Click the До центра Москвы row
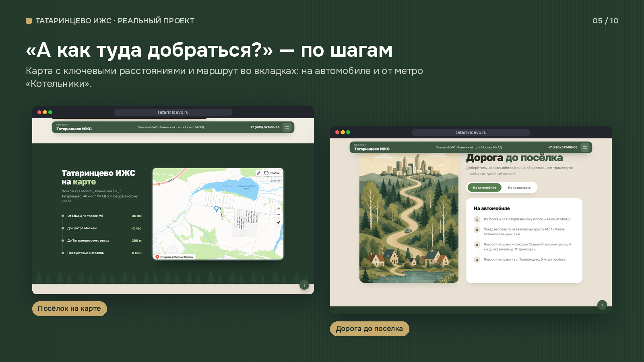 tap(101, 228)
